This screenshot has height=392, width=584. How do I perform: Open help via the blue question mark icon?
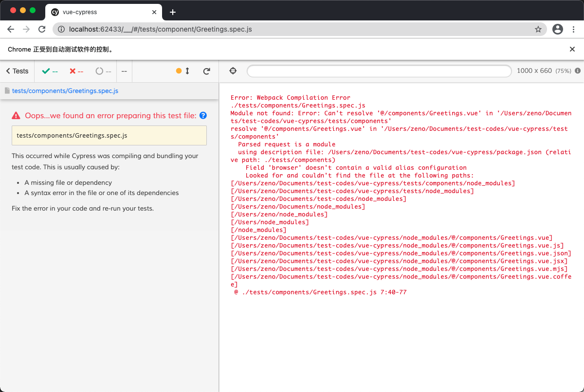point(203,116)
